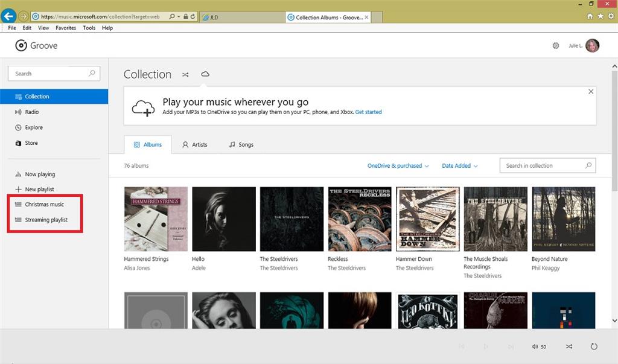Click artist link Phil Keaggy
618x364 pixels.
pos(546,268)
